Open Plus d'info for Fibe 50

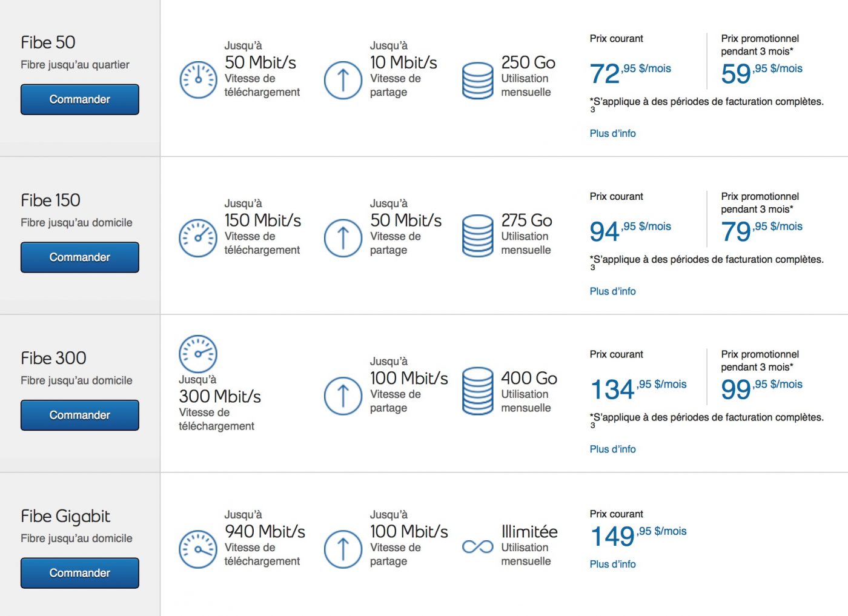(612, 134)
